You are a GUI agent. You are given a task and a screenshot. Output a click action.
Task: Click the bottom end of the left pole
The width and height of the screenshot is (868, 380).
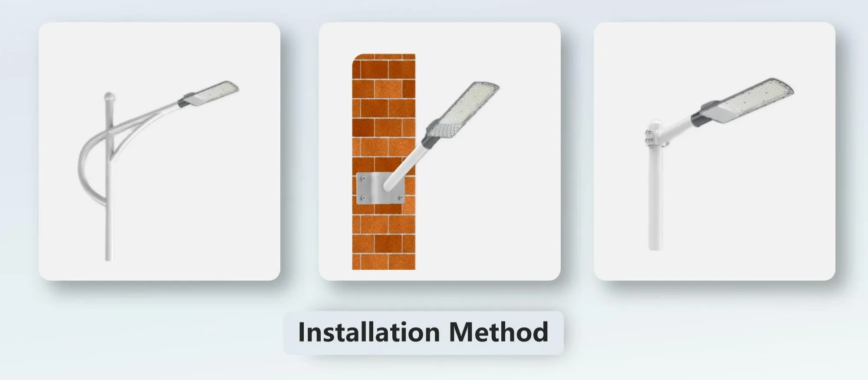point(109,256)
